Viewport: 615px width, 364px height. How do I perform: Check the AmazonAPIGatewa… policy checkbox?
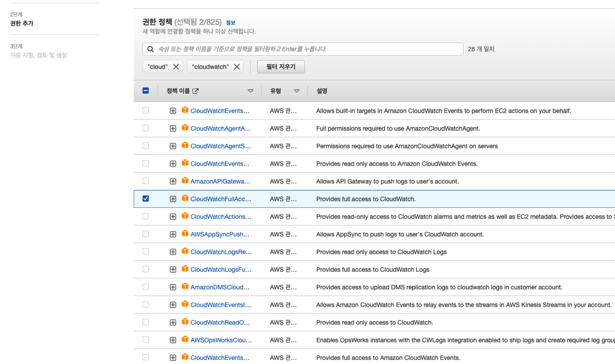pyautogui.click(x=146, y=181)
